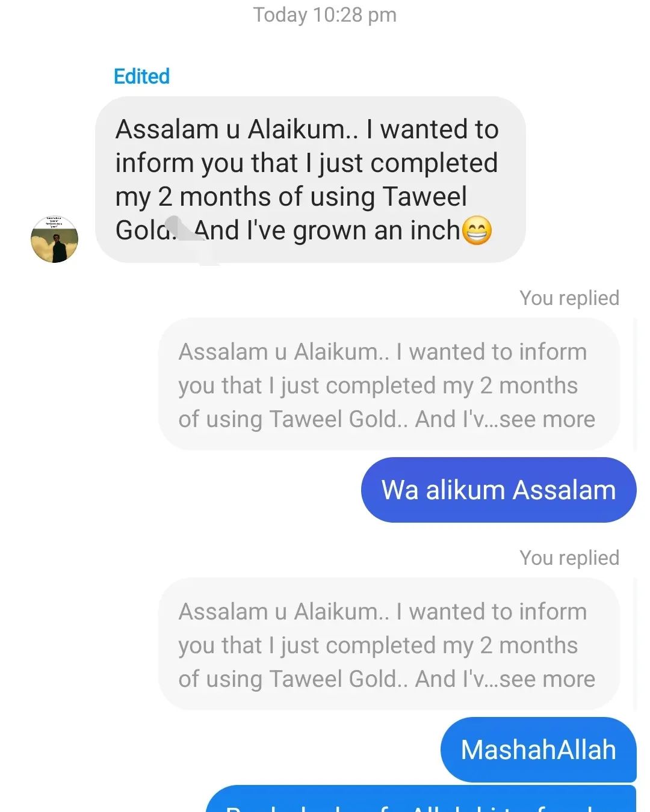
Task: Select the incoming message about growing an inch
Action: click(x=310, y=179)
